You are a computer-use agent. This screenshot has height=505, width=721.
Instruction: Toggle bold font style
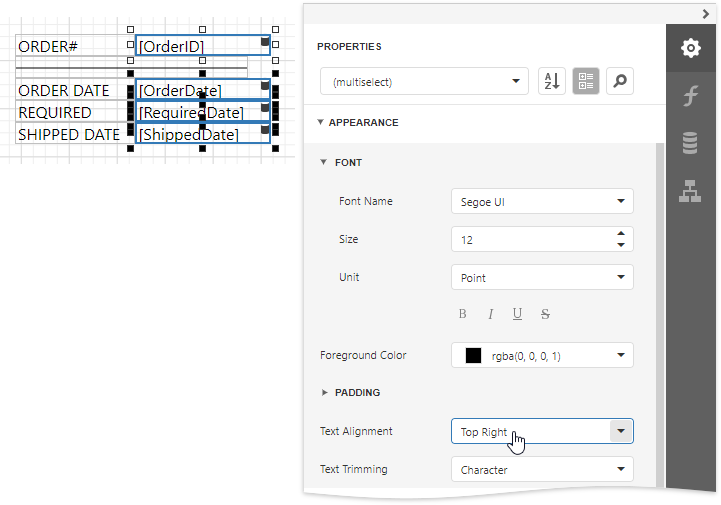click(463, 314)
